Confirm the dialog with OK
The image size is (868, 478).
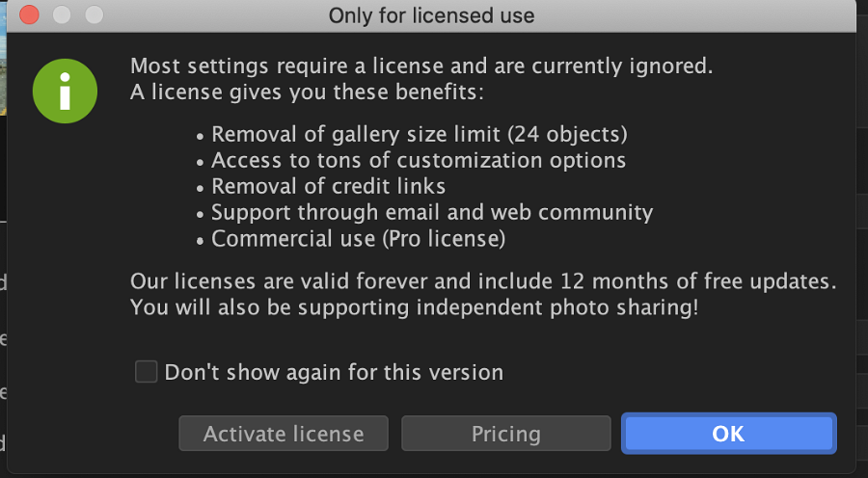click(x=728, y=434)
